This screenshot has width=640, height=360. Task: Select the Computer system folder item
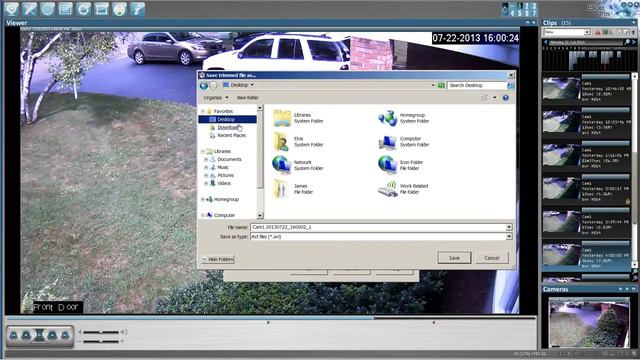point(404,142)
